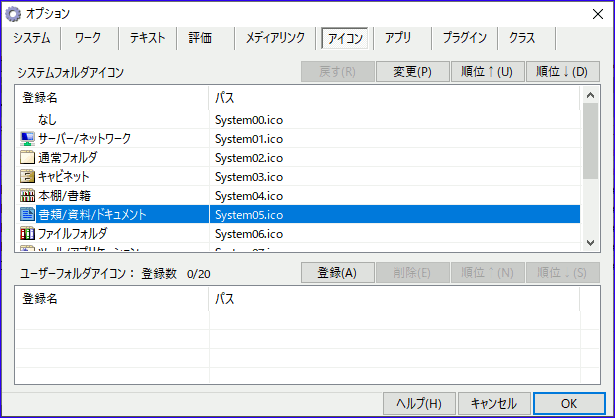Click the 登録(A) button
Image resolution: width=615 pixels, height=418 pixels.
[337, 273]
